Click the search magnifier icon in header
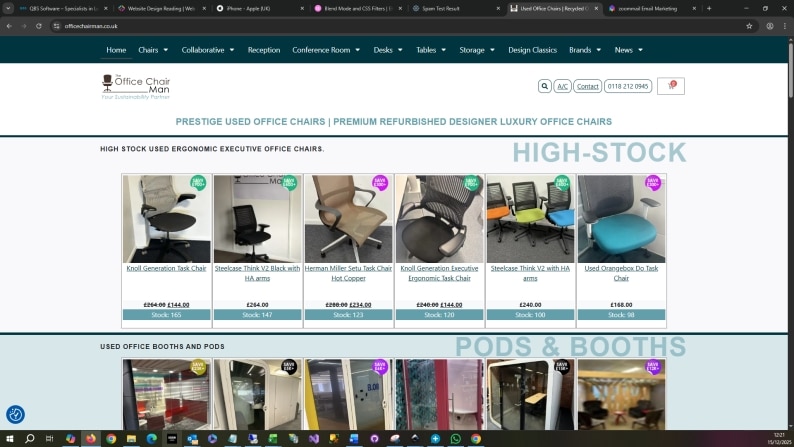The width and height of the screenshot is (794, 447). click(545, 86)
